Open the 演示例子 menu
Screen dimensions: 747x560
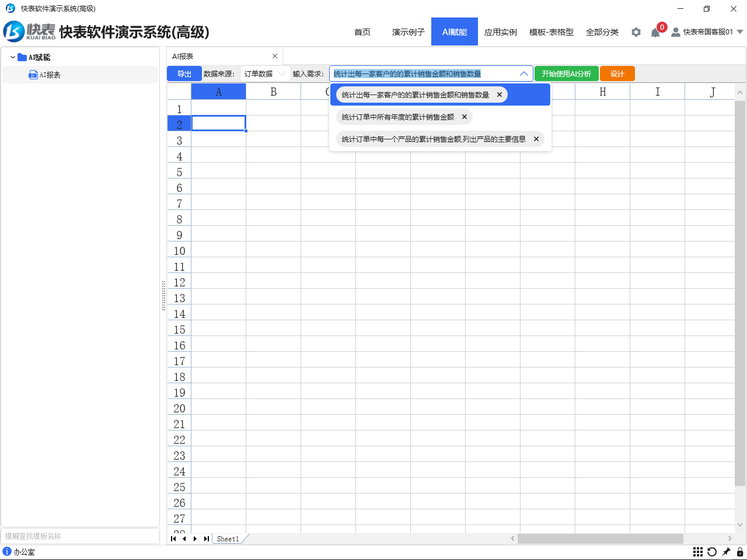point(409,32)
